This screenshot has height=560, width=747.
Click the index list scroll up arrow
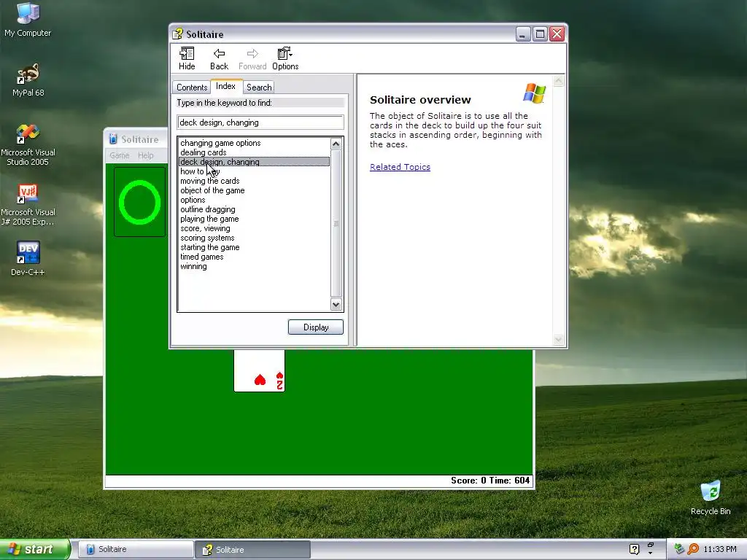pos(336,144)
